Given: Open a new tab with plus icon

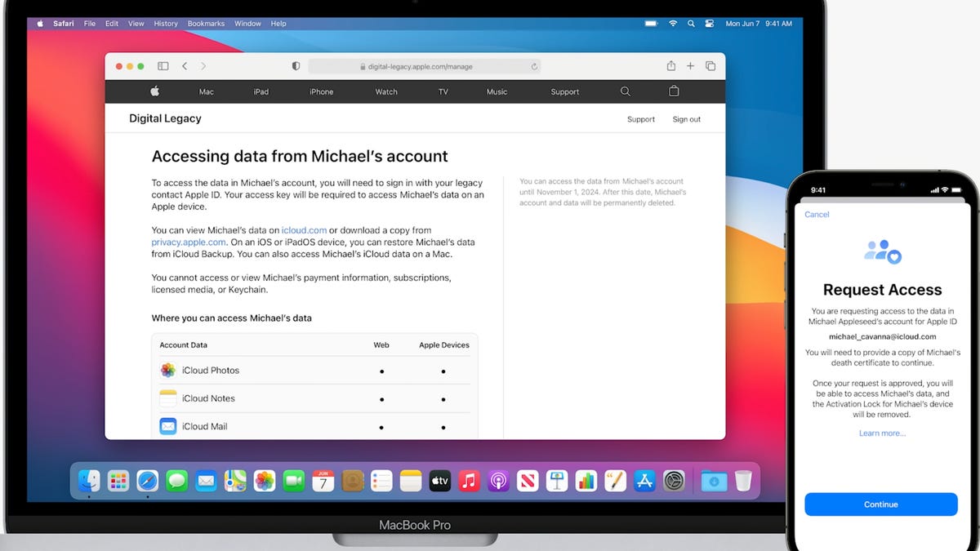Looking at the screenshot, I should coord(690,66).
